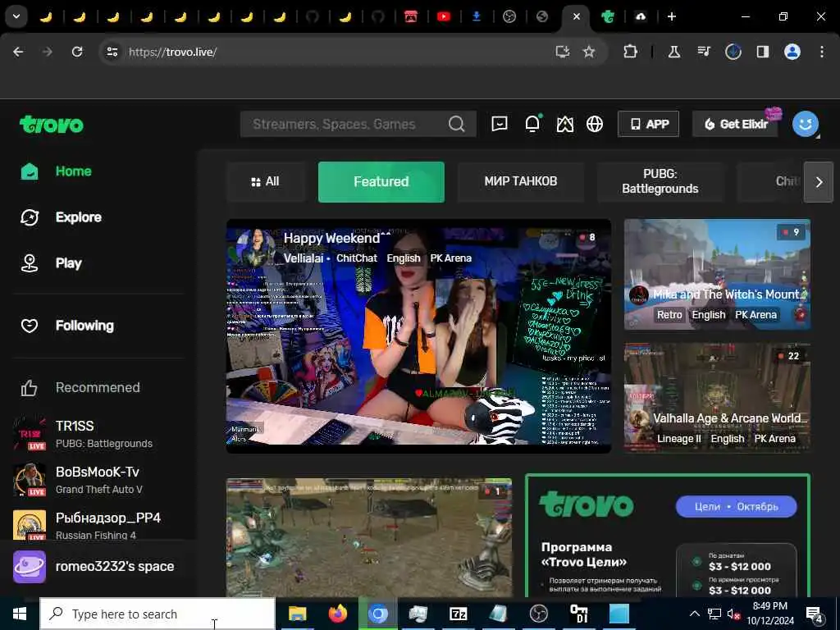Viewport: 840px width, 630px height.
Task: Open OBS Studio from taskbar
Action: [538, 614]
